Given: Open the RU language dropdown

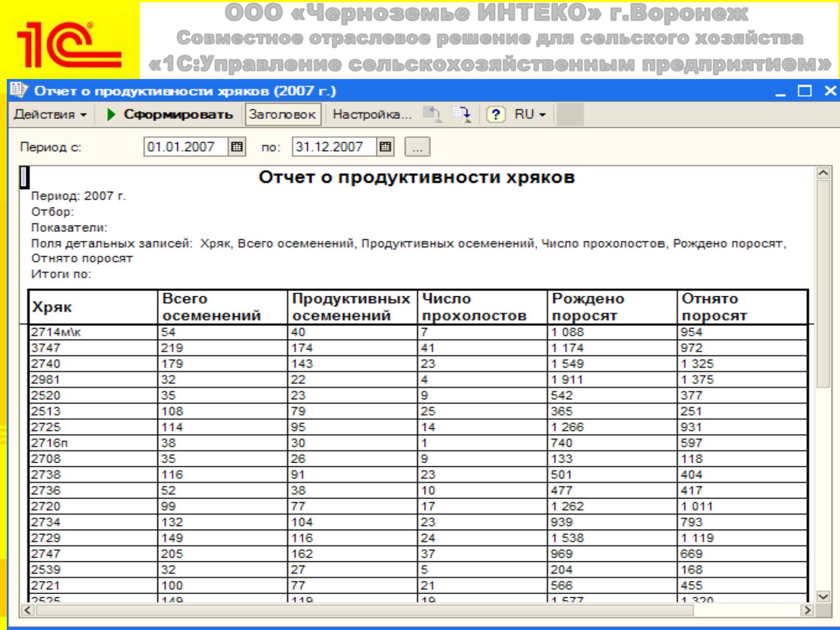Looking at the screenshot, I should click(530, 115).
